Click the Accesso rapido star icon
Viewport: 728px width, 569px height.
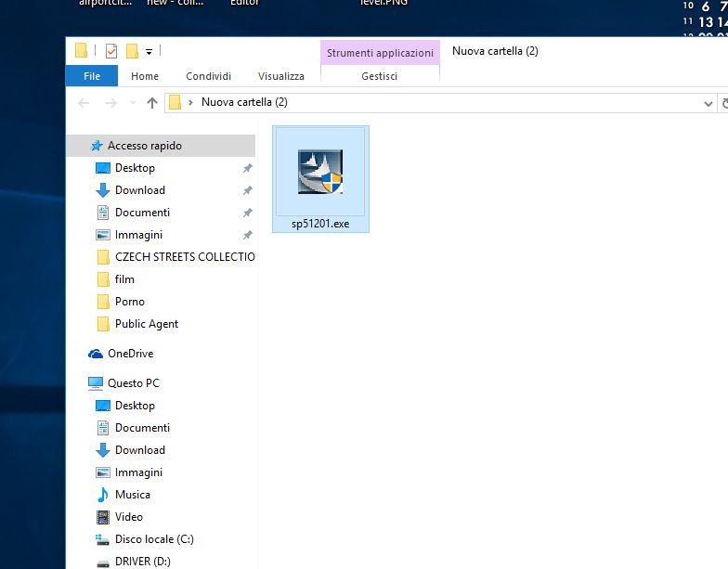(x=97, y=146)
